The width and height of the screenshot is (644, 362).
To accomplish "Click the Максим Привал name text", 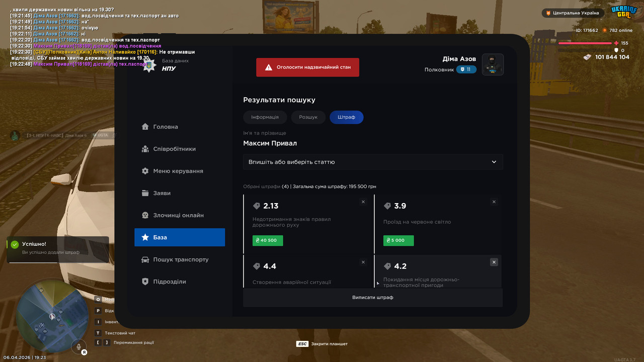I will pos(270,143).
